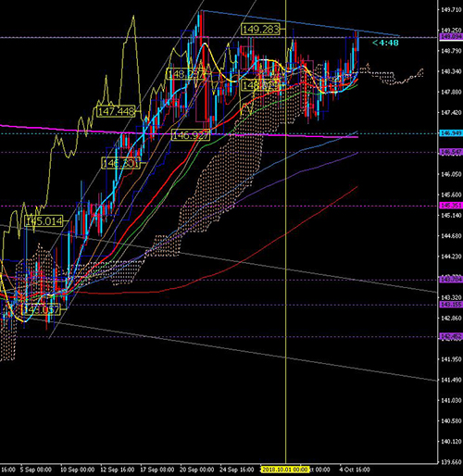The image size is (463, 476).
Task: Click the 12 Sep 16:00 time axis label
Action: click(x=118, y=470)
